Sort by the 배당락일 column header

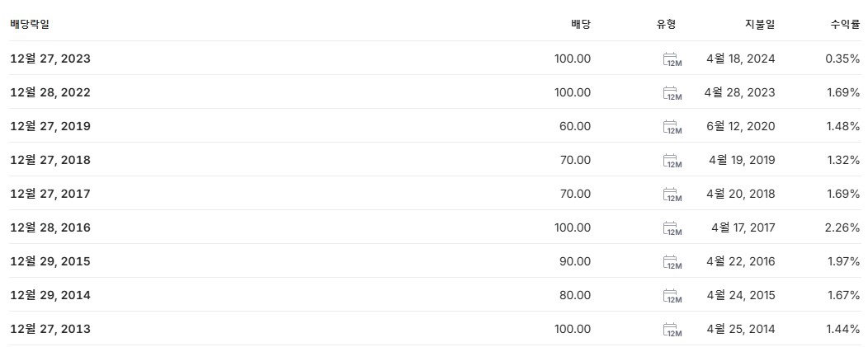click(30, 24)
